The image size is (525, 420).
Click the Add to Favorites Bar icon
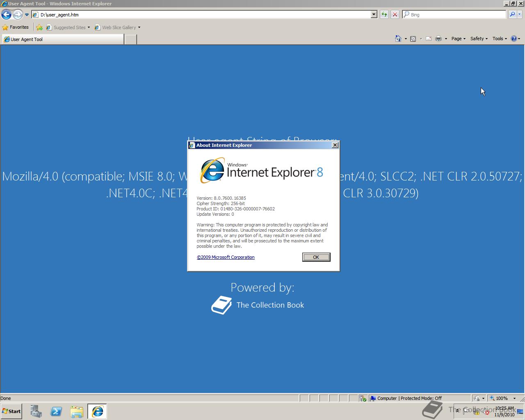click(39, 27)
